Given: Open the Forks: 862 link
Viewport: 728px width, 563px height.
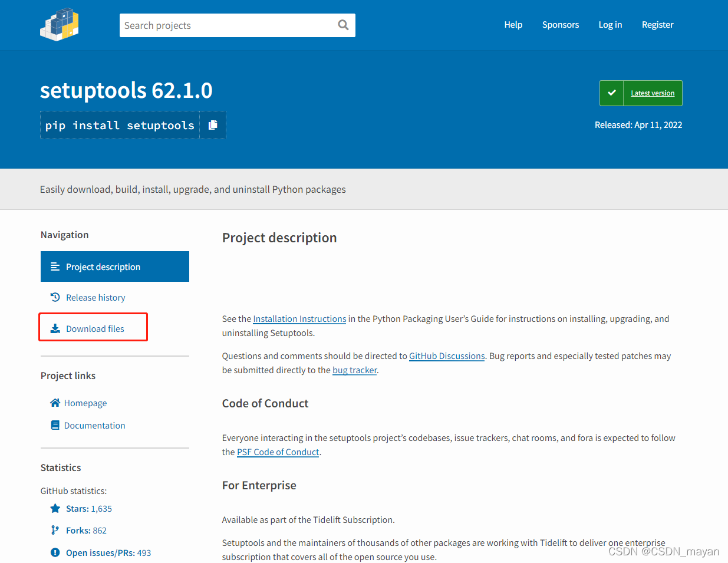Looking at the screenshot, I should (x=86, y=531).
